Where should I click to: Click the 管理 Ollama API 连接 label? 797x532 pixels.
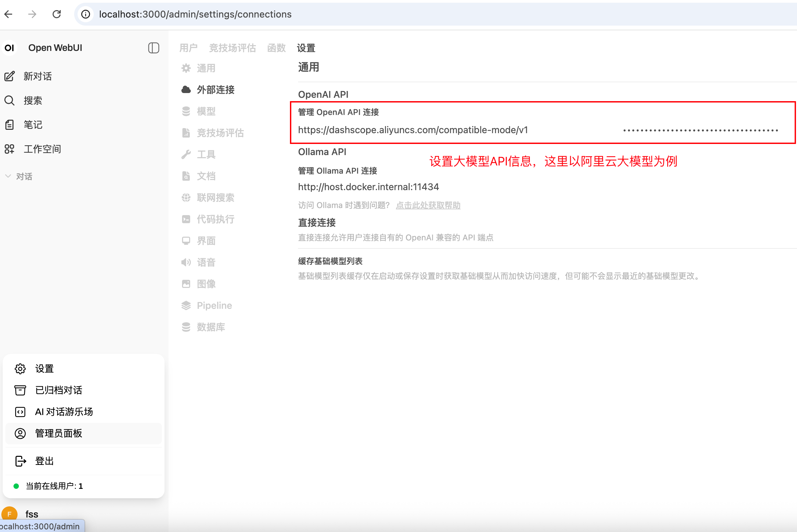point(337,171)
